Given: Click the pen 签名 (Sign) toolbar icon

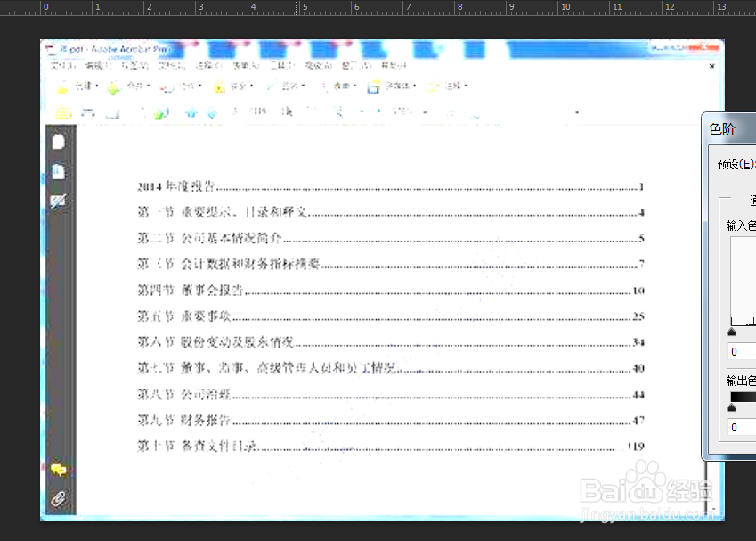Looking at the screenshot, I should click(271, 86).
